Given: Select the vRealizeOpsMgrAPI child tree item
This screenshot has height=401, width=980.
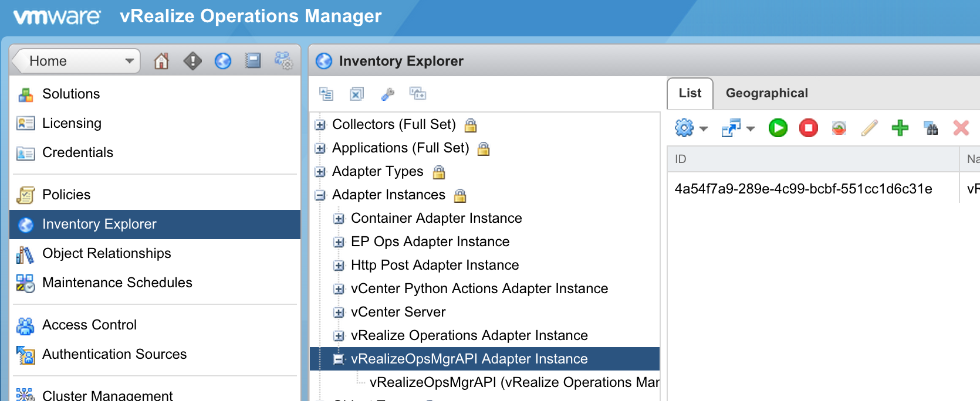Looking at the screenshot, I should (513, 382).
